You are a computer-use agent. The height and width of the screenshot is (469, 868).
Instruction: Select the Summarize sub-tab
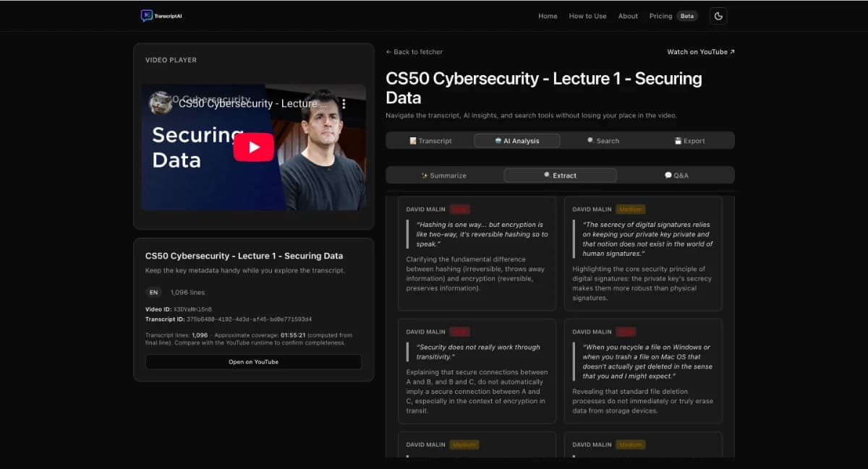point(443,176)
